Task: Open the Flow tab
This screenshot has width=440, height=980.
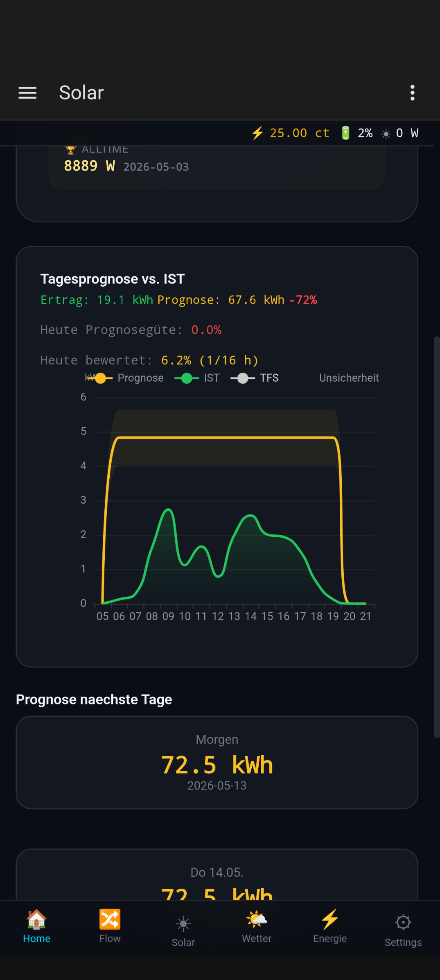Action: coord(110,926)
